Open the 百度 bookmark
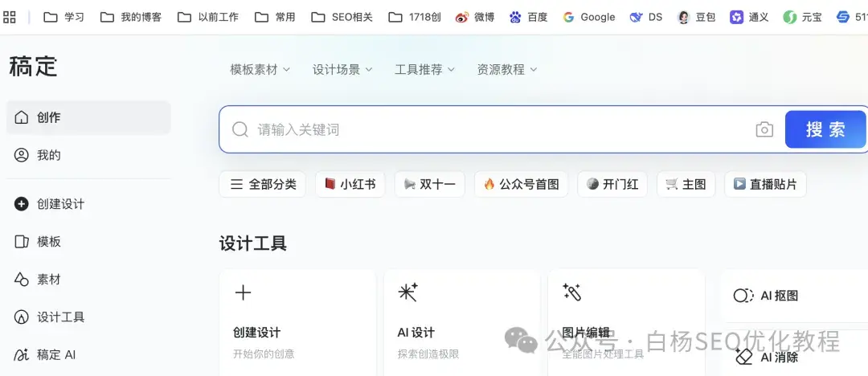This screenshot has width=868, height=376. click(x=528, y=17)
